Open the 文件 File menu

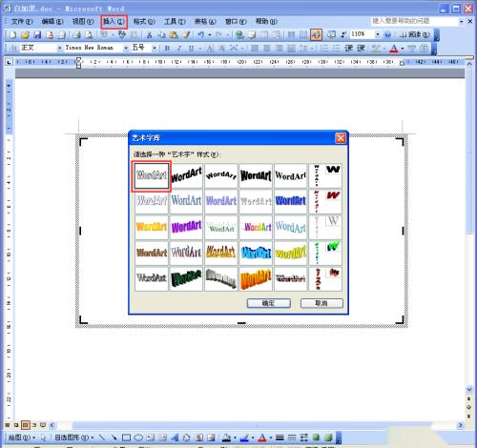(x=22, y=22)
